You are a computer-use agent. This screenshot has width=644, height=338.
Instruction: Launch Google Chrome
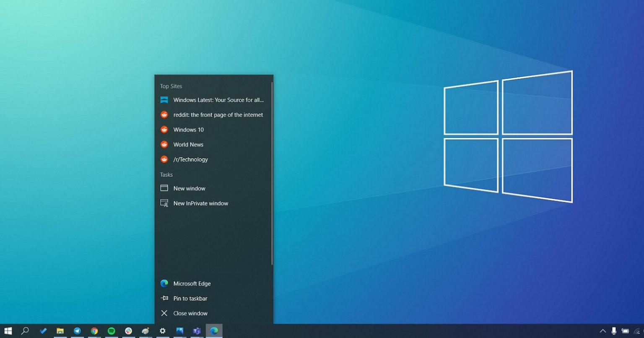click(x=94, y=331)
